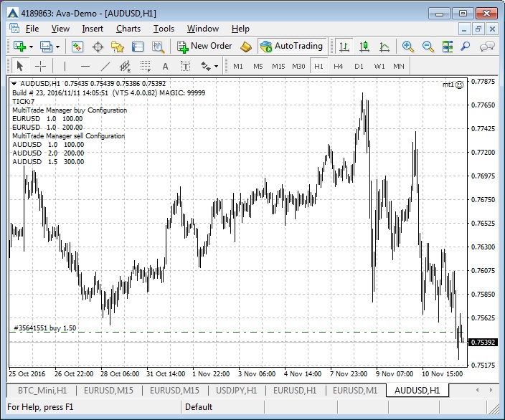The height and width of the screenshot is (420, 505).
Task: Open the File menu
Action: (32, 29)
